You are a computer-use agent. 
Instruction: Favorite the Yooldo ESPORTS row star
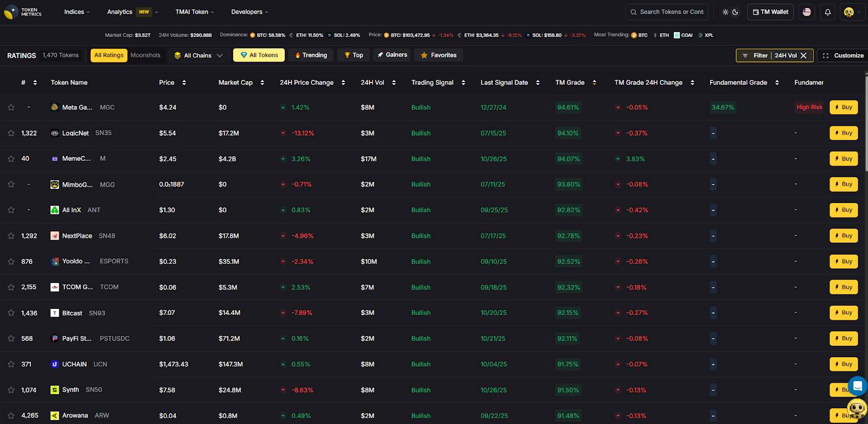[11, 261]
